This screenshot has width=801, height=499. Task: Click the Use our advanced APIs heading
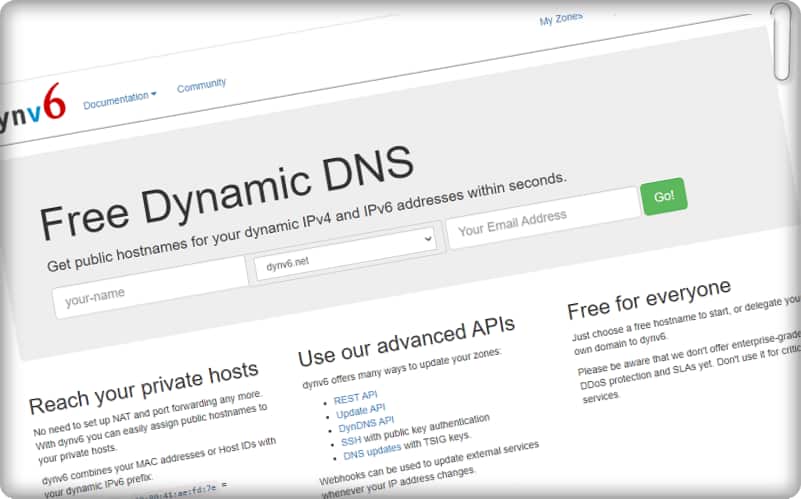(407, 341)
